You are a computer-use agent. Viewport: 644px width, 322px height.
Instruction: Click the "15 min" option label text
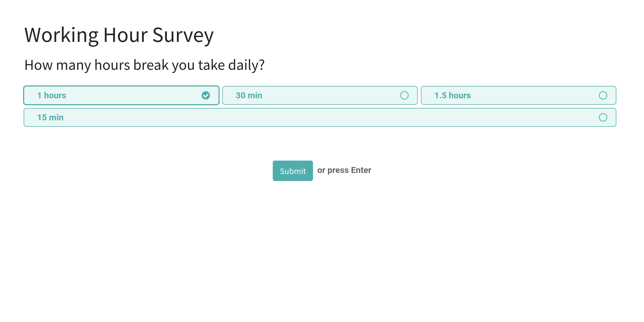click(x=50, y=117)
